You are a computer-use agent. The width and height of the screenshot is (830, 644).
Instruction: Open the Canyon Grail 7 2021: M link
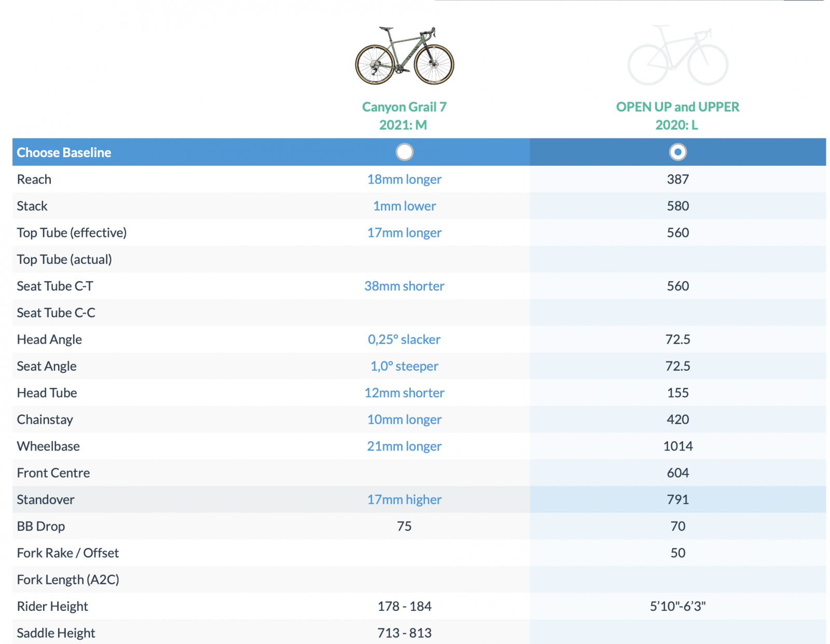(404, 116)
